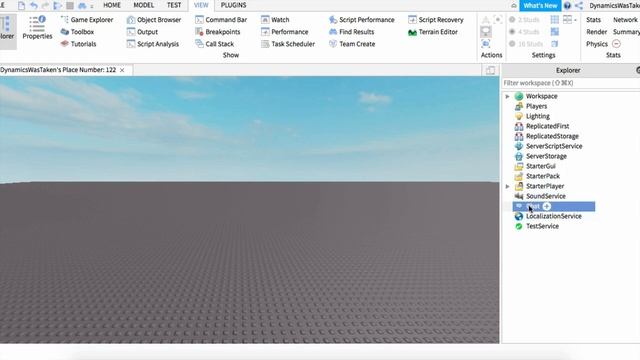640x360 pixels.
Task: Select LocalizationService in Explorer
Action: click(553, 216)
